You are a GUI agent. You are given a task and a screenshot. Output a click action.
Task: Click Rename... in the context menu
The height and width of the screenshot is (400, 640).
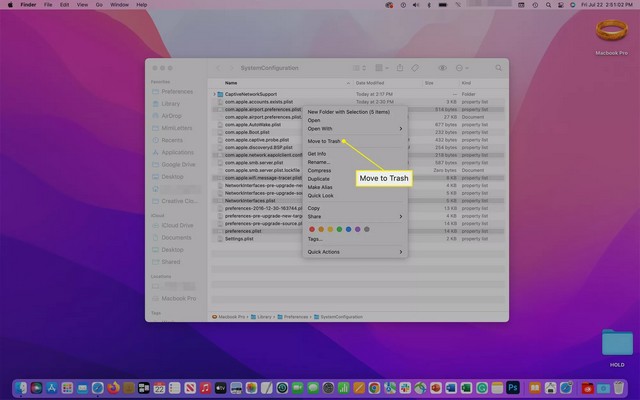[x=319, y=162]
